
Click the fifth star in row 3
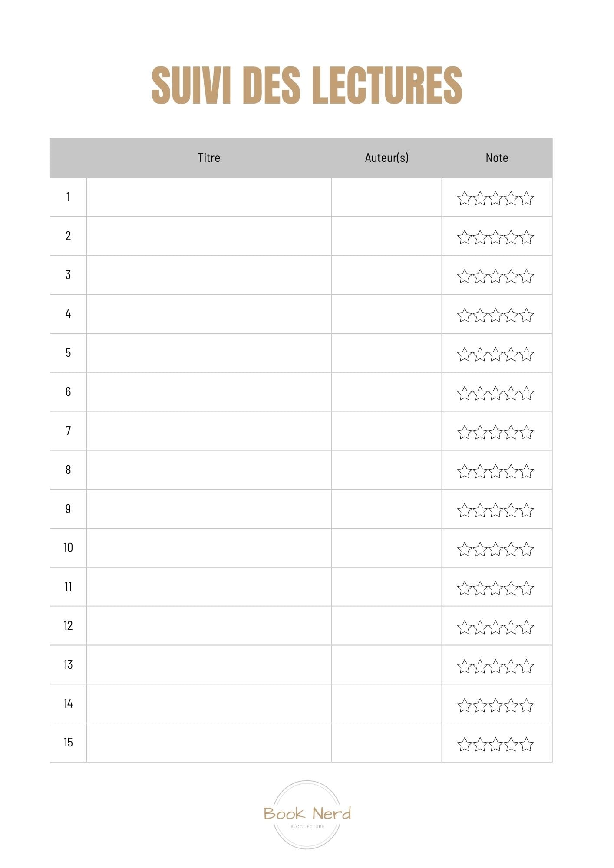tap(526, 276)
